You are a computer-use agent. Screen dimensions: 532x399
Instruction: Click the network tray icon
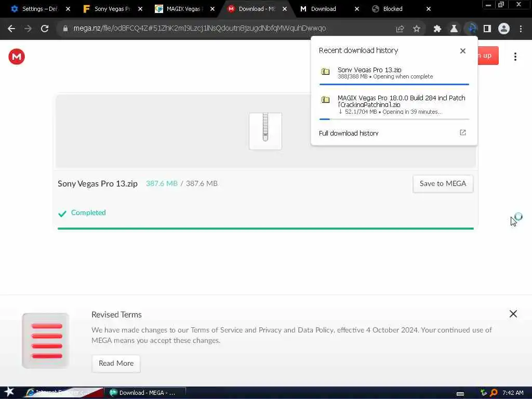pyautogui.click(x=484, y=393)
